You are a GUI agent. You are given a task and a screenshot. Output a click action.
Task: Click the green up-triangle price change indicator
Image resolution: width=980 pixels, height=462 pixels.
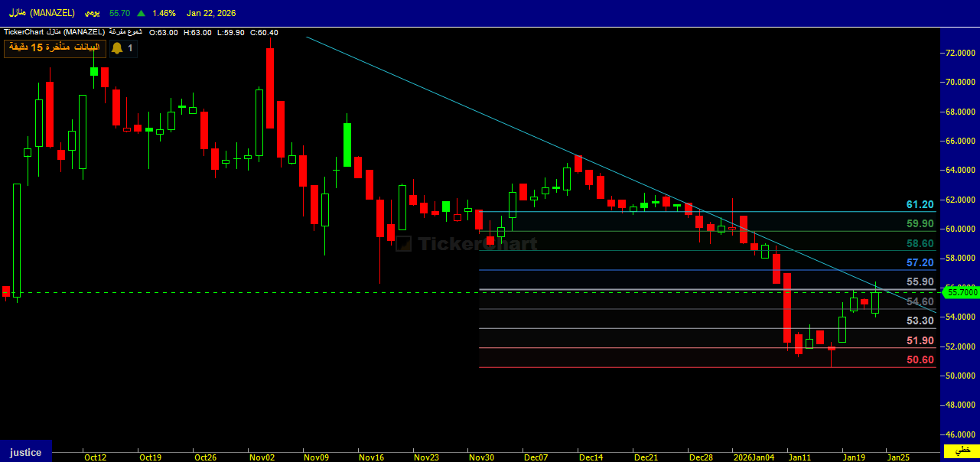point(142,13)
